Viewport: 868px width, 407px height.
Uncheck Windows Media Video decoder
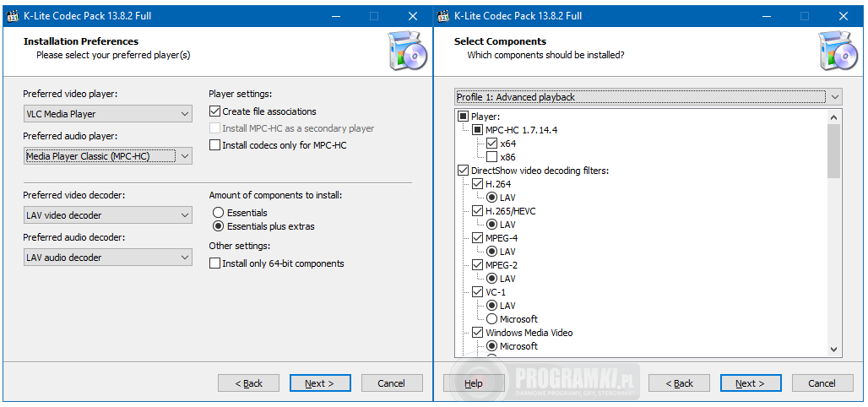tap(477, 333)
